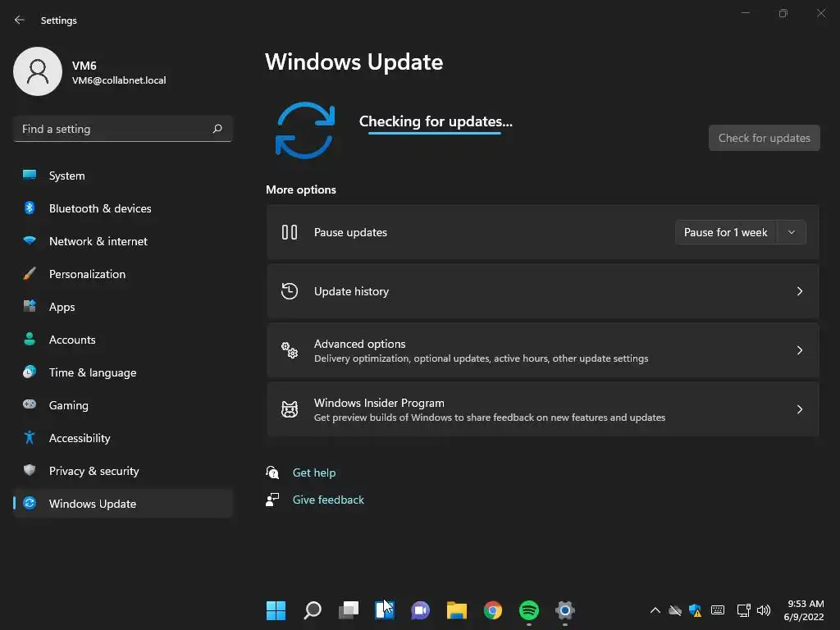Open Spotify from the taskbar

529,610
